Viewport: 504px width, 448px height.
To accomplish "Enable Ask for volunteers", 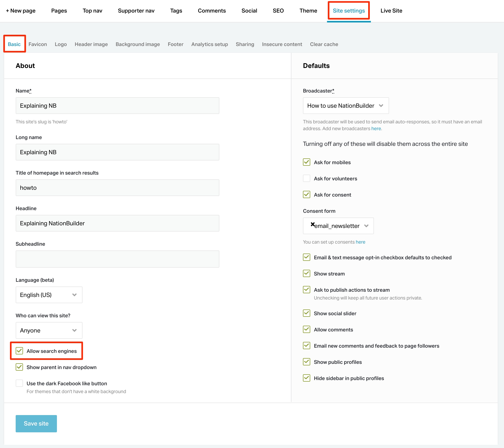I will [306, 178].
